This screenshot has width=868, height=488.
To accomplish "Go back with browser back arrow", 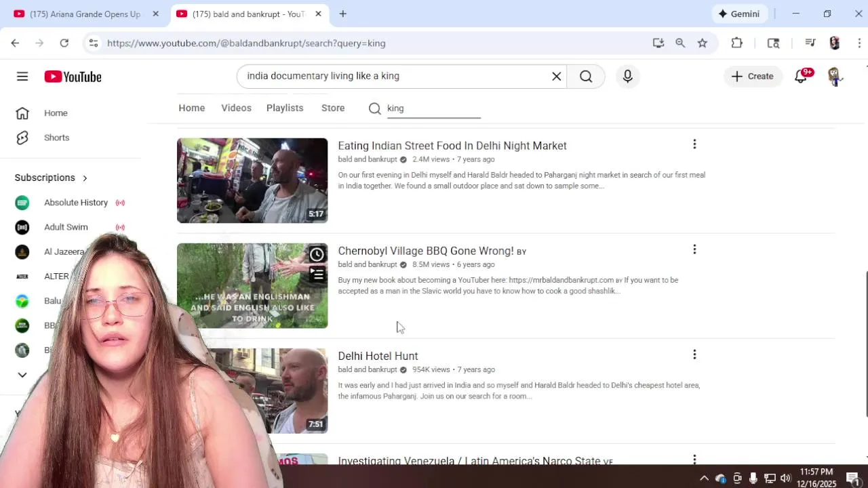I will pos(15,43).
